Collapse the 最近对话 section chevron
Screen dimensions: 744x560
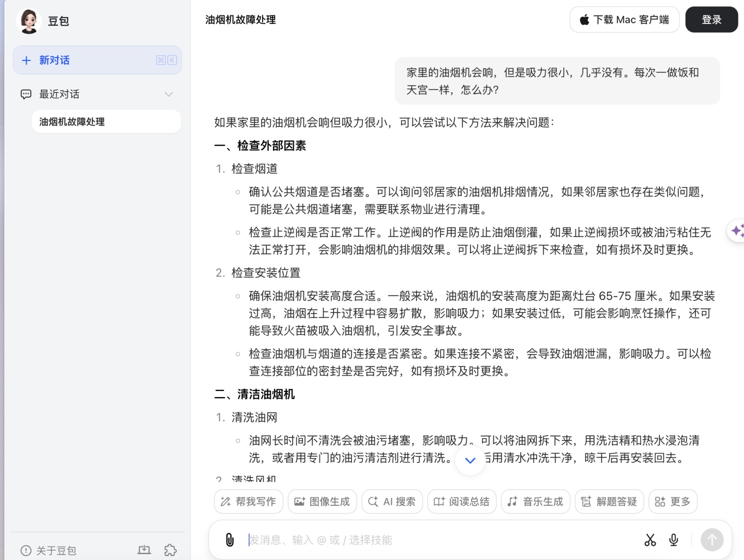(x=169, y=94)
